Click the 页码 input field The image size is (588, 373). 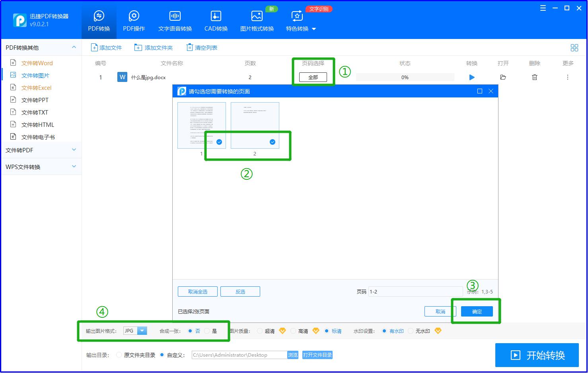416,291
